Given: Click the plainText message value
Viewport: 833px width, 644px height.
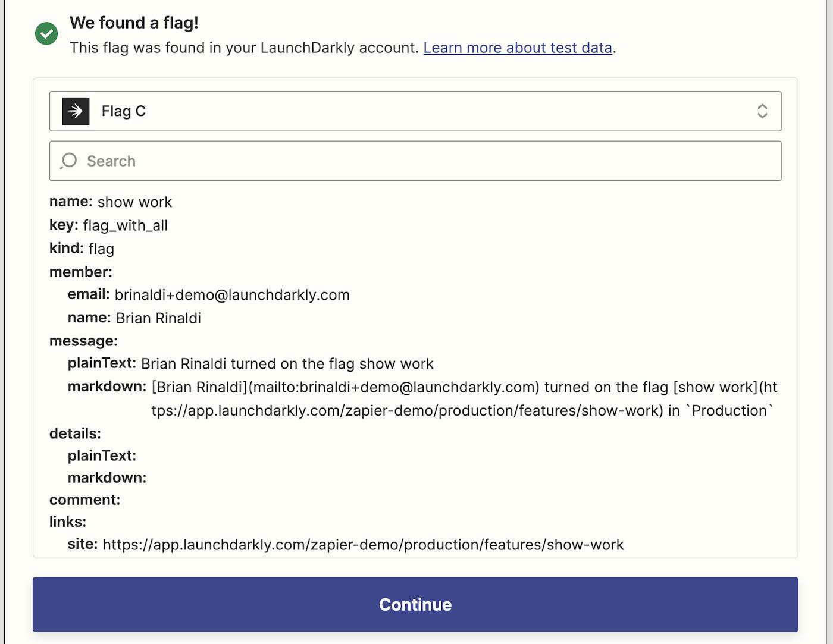Looking at the screenshot, I should click(x=287, y=364).
